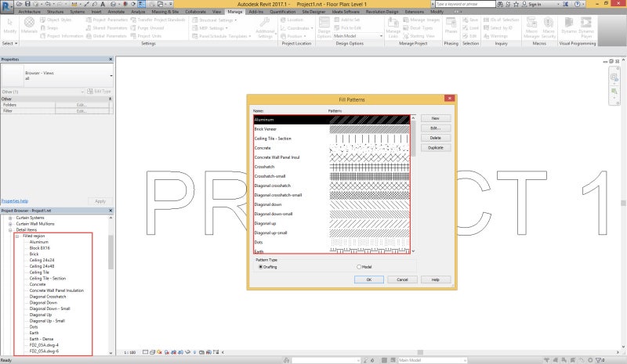Click the favorites star icon in title bar
Screen dimensions: 627x364
[x=516, y=4]
